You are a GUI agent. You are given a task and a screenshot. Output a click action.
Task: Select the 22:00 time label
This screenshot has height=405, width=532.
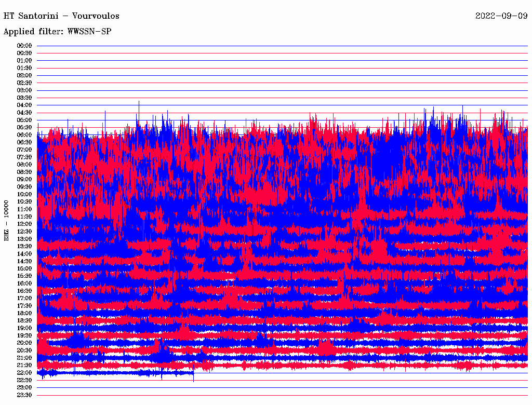pyautogui.click(x=24, y=373)
